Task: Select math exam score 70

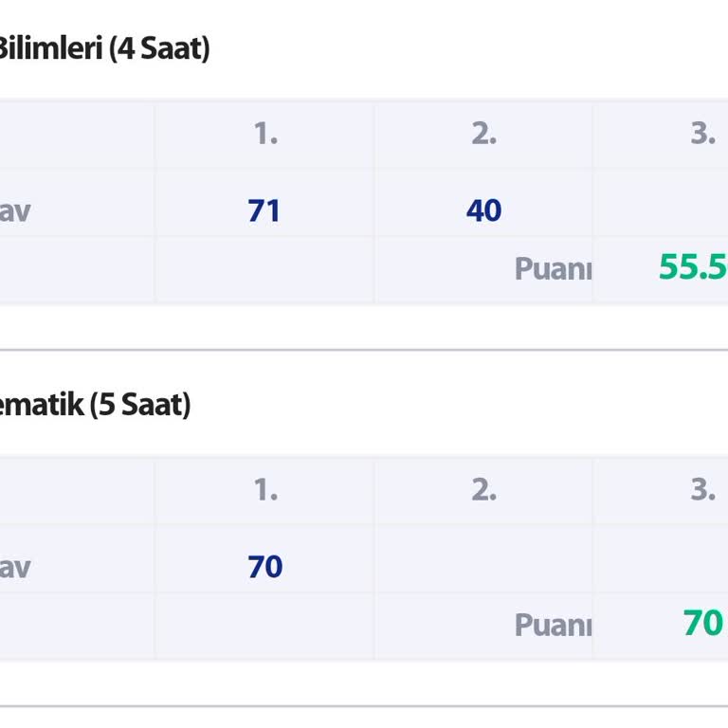Action: click(265, 567)
